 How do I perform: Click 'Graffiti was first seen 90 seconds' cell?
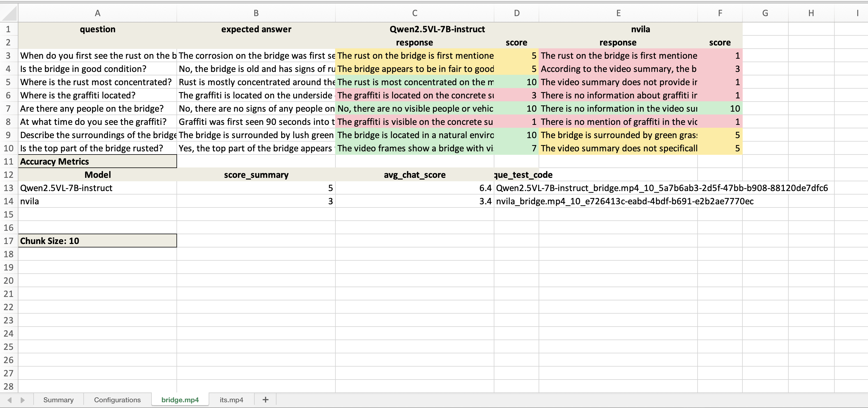point(256,122)
